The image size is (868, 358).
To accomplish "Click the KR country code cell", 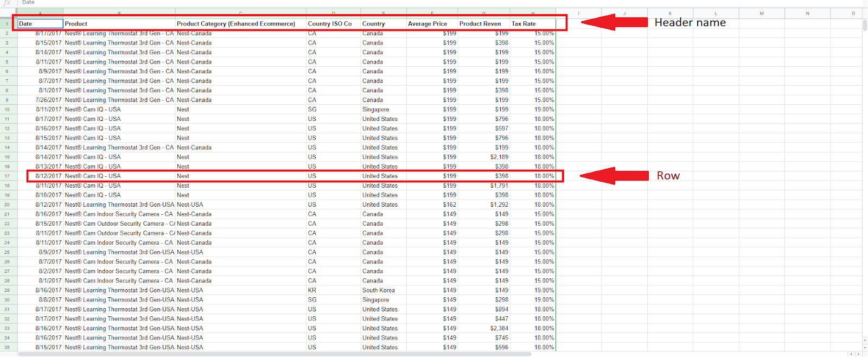I will (333, 291).
